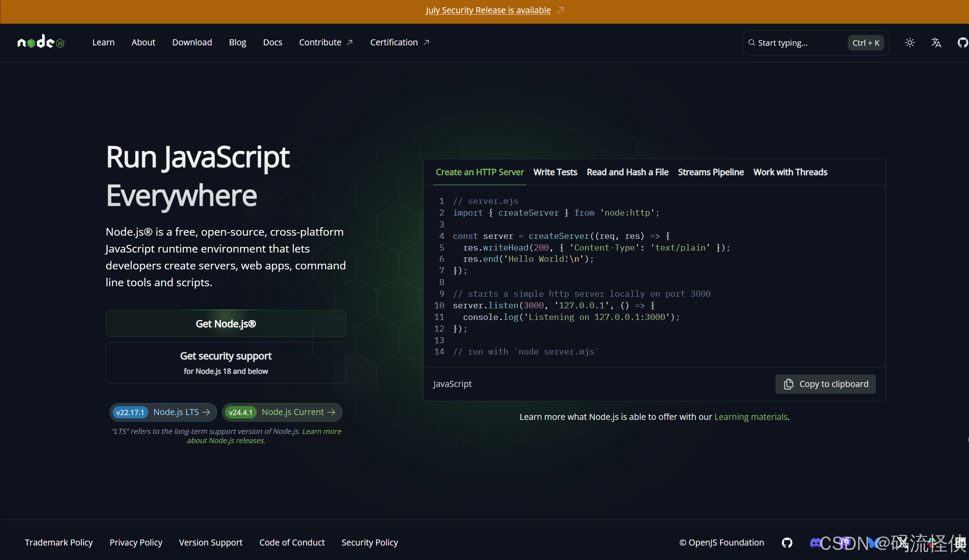Click the footer GitHub icon

(x=787, y=543)
